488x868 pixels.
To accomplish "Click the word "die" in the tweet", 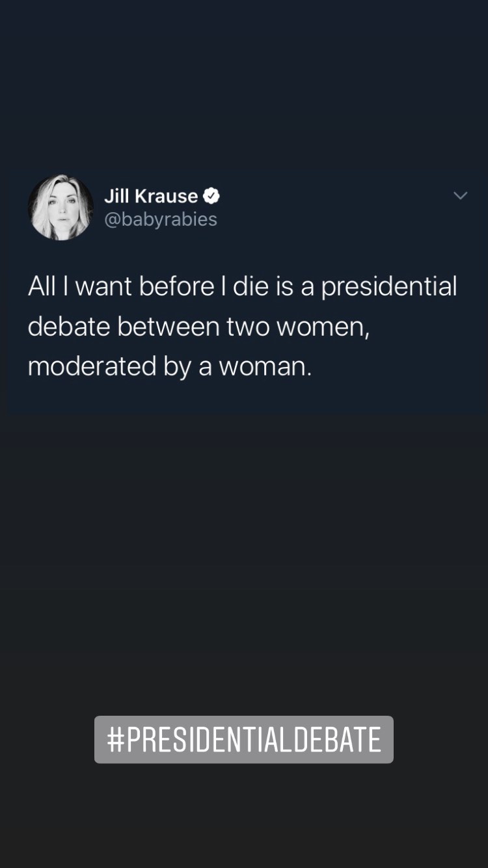I will (251, 286).
